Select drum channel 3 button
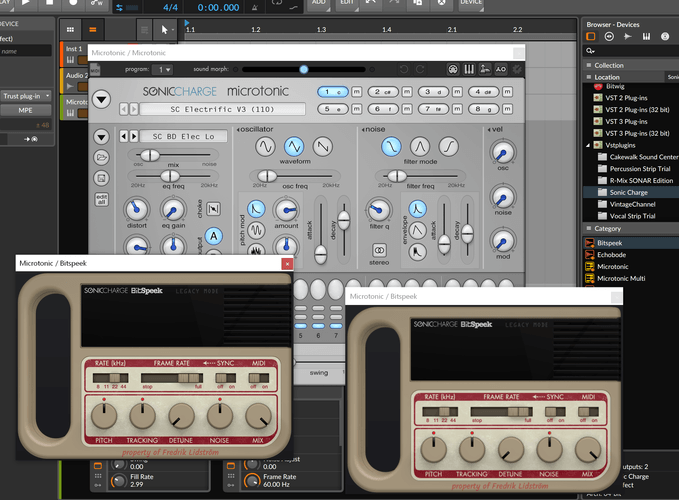 pyautogui.click(x=433, y=92)
